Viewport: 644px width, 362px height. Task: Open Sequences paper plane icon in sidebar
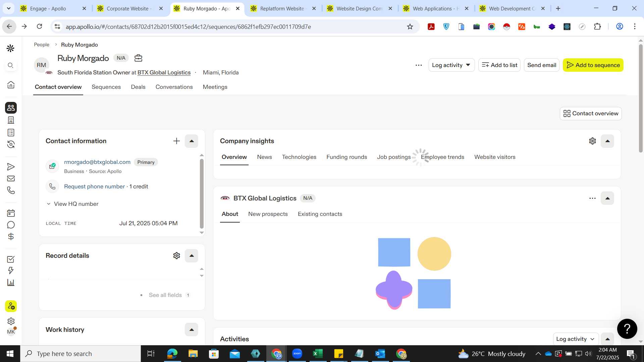11,167
